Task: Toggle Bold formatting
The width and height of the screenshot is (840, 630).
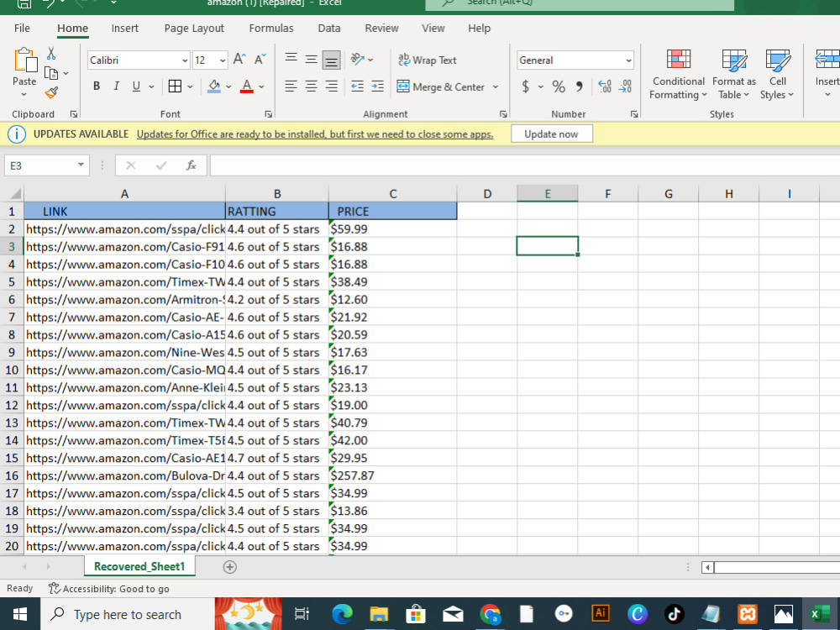Action: 97,87
